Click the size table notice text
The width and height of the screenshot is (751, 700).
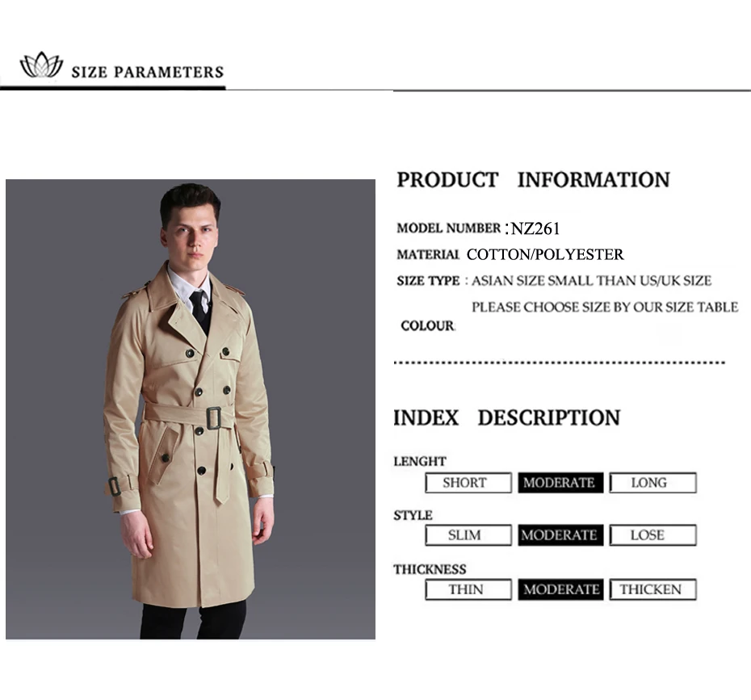click(605, 307)
